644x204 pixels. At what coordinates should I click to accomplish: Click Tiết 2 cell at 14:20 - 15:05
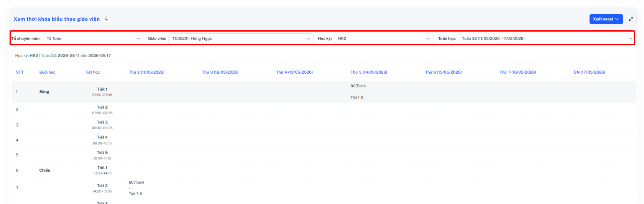102,188
